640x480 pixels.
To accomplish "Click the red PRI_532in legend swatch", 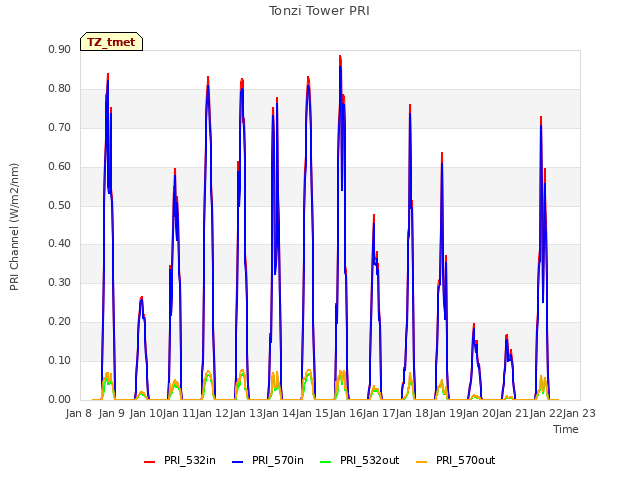I will [x=150, y=462].
